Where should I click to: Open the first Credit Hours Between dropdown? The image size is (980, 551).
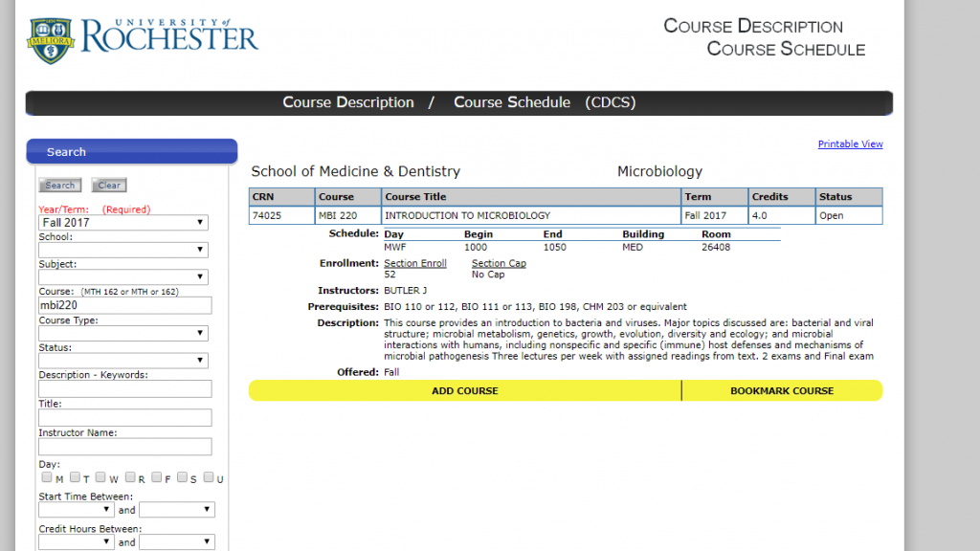click(77, 542)
